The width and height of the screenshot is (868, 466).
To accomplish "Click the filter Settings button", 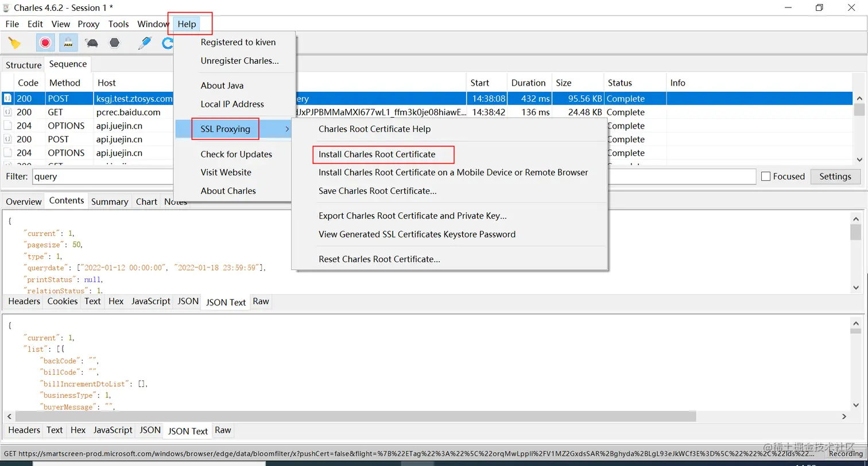I will (x=835, y=177).
